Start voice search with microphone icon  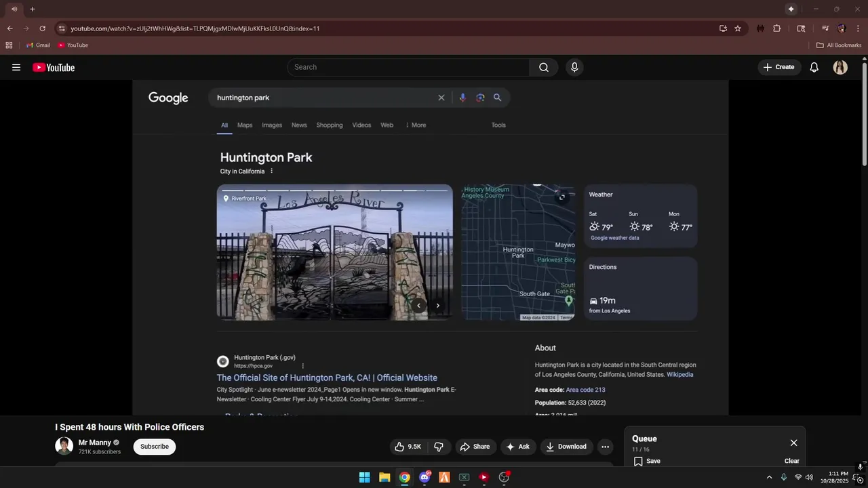click(574, 67)
